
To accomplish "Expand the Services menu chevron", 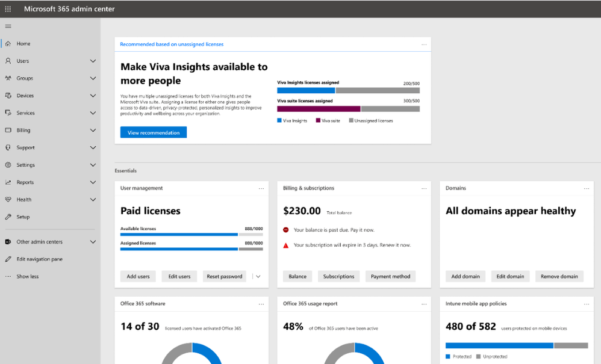I will click(x=93, y=113).
